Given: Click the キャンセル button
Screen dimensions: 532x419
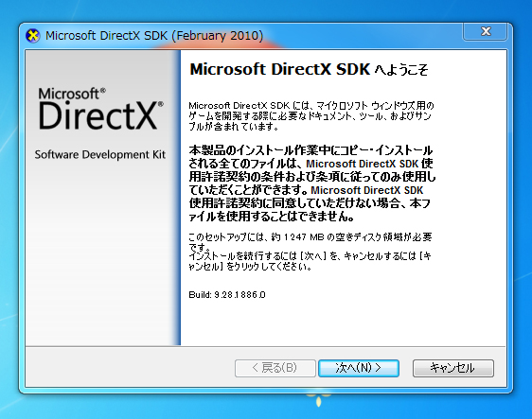Looking at the screenshot, I should 452,368.
